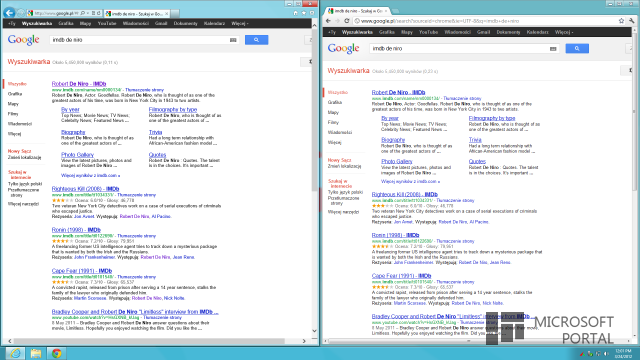
Task: Expand Więcej menu in IE Google bar
Action: [x=240, y=24]
